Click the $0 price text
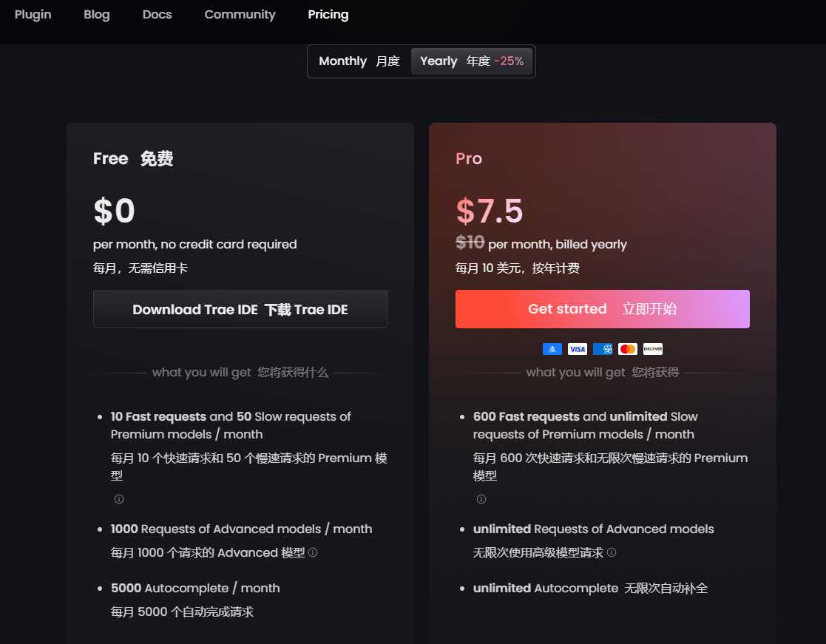Viewport: 826px width, 644px height. coord(115,211)
